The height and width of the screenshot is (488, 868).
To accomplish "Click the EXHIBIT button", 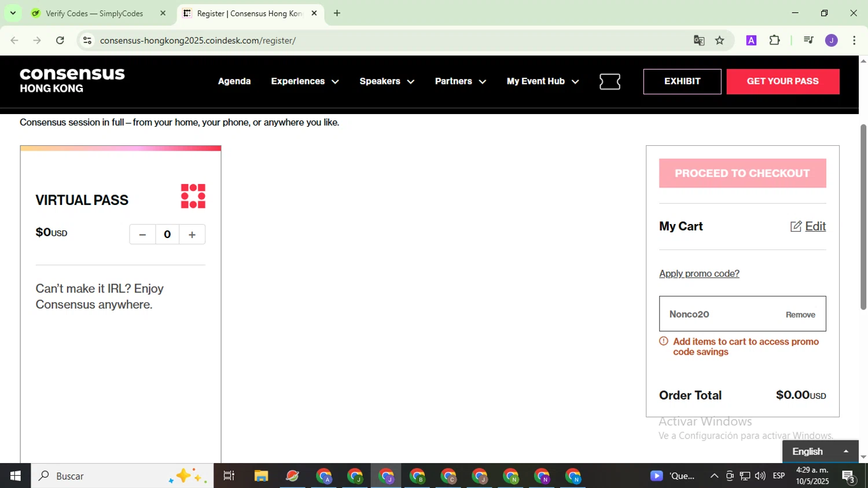I will click(x=682, y=82).
